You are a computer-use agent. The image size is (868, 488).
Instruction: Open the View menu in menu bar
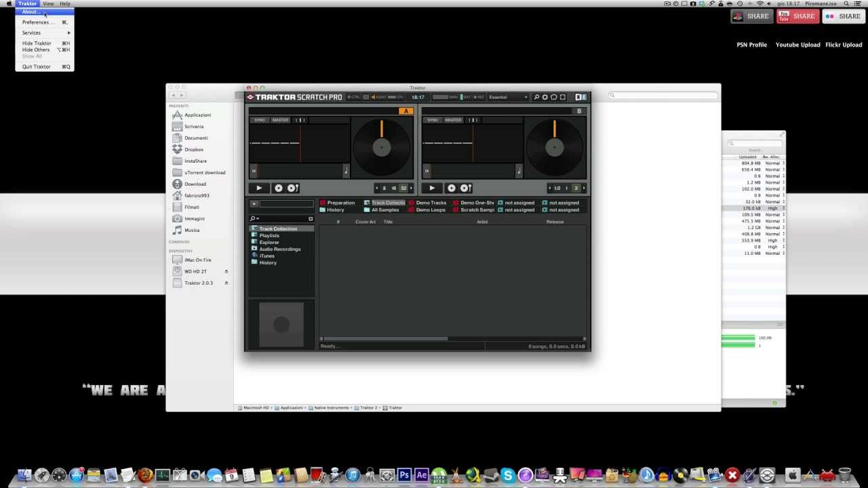(x=48, y=3)
